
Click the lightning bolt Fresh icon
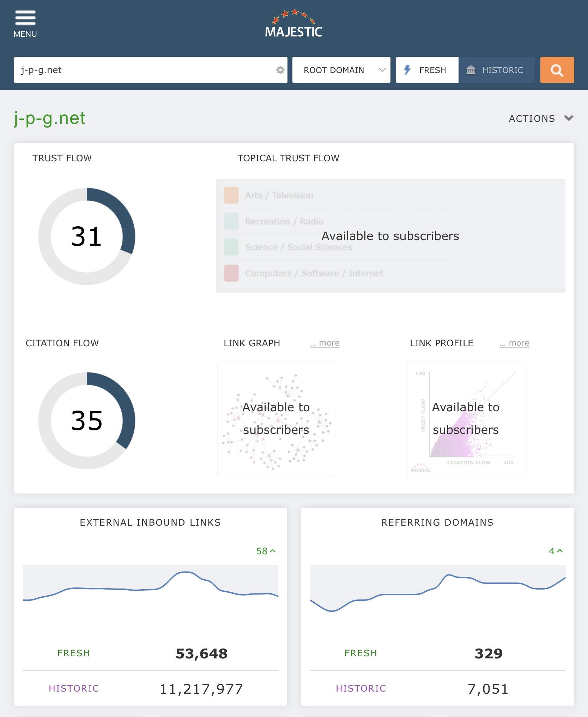pos(407,70)
